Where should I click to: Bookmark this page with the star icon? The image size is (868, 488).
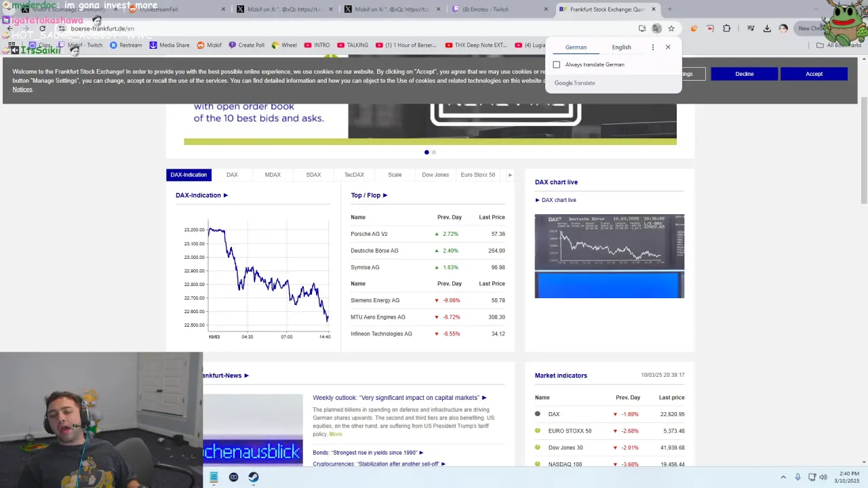[x=671, y=28]
